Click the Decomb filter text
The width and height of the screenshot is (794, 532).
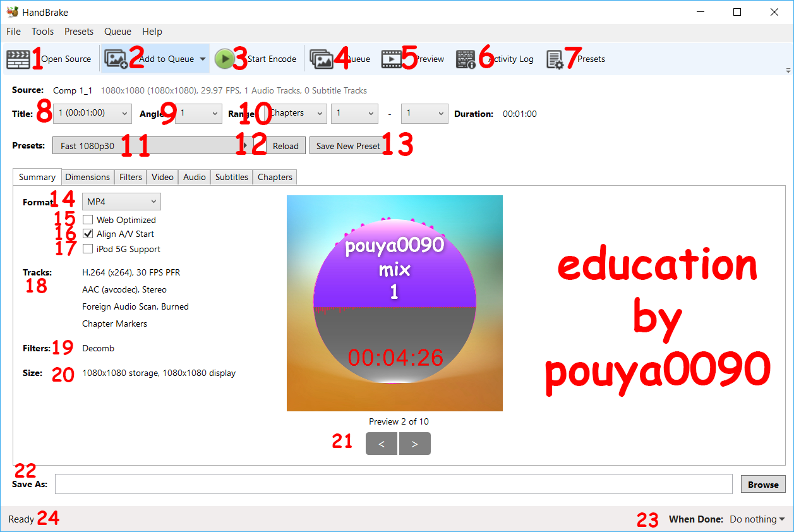(98, 348)
